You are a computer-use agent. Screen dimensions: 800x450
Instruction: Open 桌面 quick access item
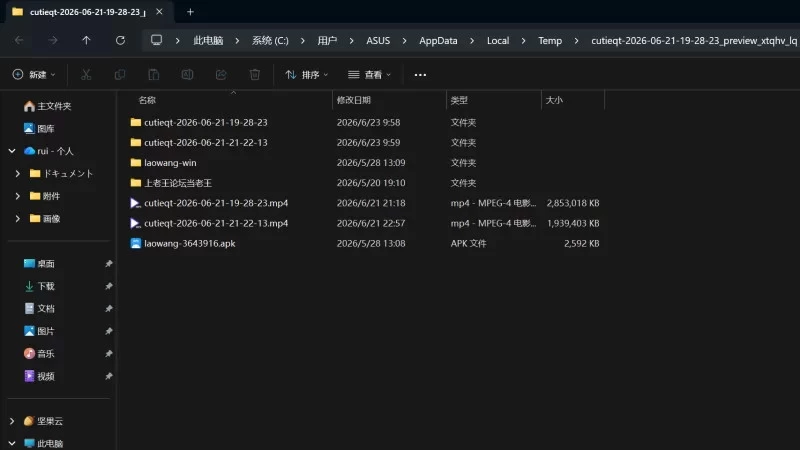pos(39,263)
